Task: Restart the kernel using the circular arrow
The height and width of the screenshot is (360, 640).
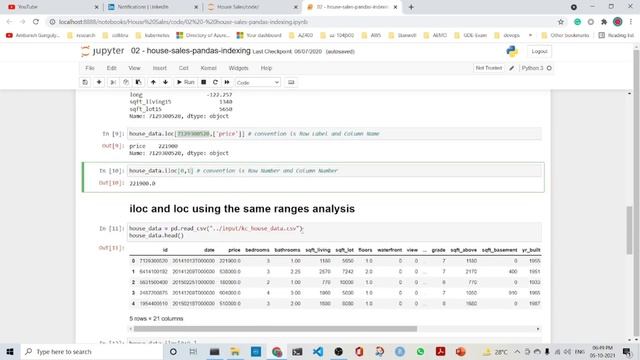Action: pos(215,82)
